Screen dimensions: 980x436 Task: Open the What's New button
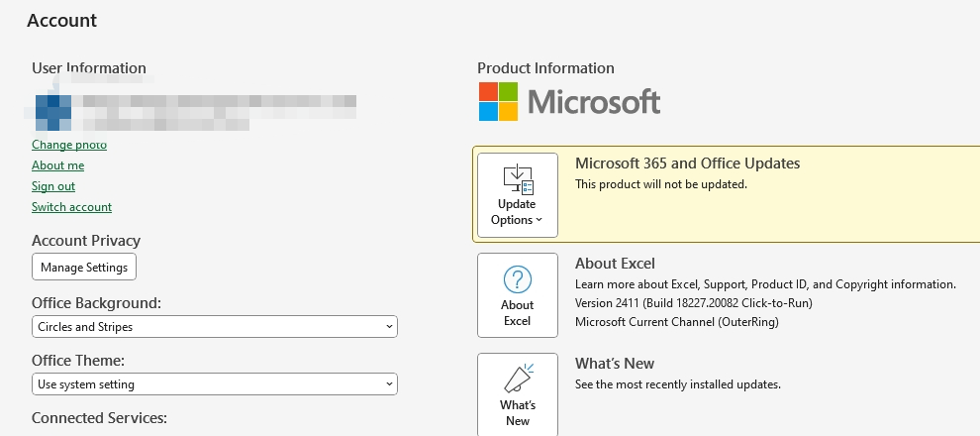pyautogui.click(x=518, y=394)
